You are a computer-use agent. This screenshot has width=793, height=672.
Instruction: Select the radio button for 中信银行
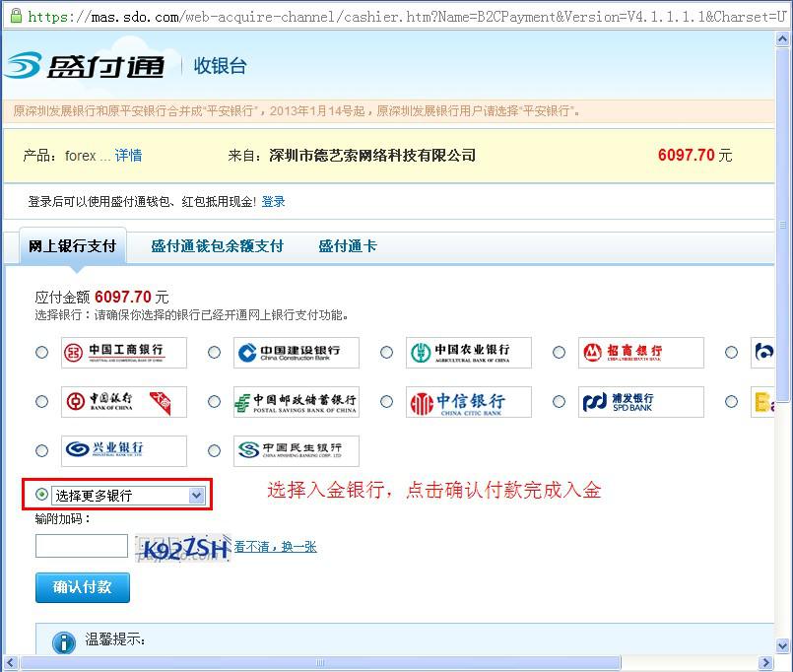point(387,402)
